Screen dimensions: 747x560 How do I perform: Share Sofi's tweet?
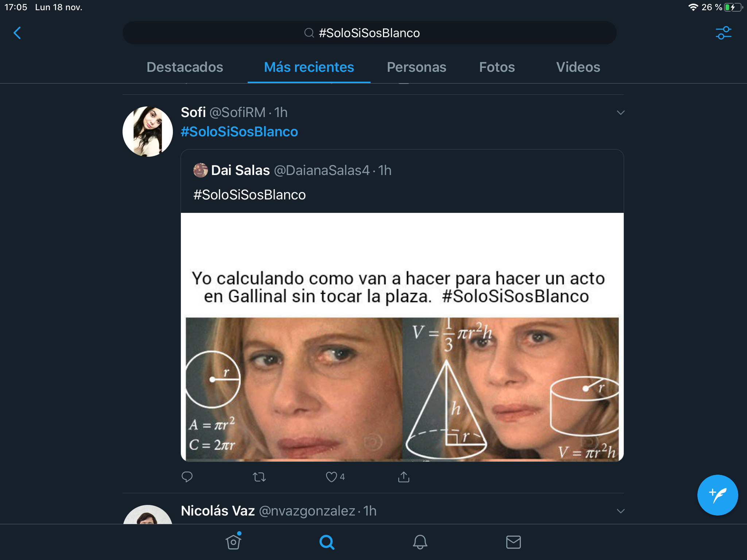(404, 477)
